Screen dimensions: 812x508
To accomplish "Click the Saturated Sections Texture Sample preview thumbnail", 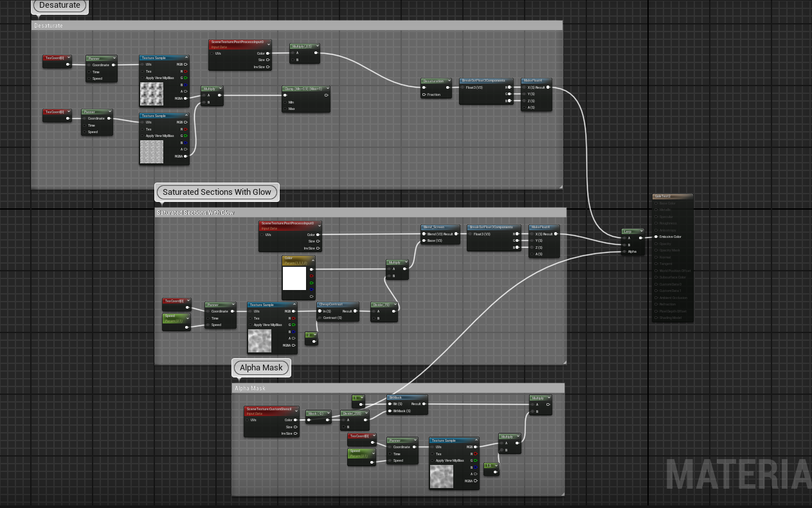I will (260, 341).
